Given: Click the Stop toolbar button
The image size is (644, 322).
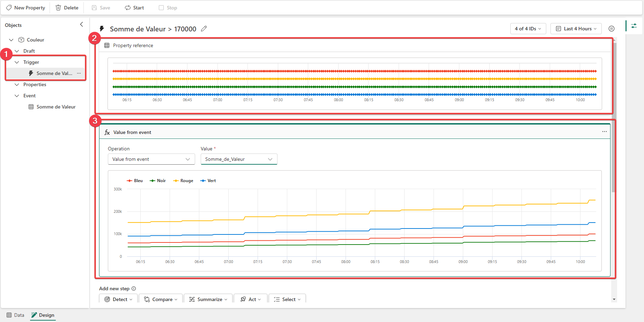Looking at the screenshot, I should pos(168,8).
